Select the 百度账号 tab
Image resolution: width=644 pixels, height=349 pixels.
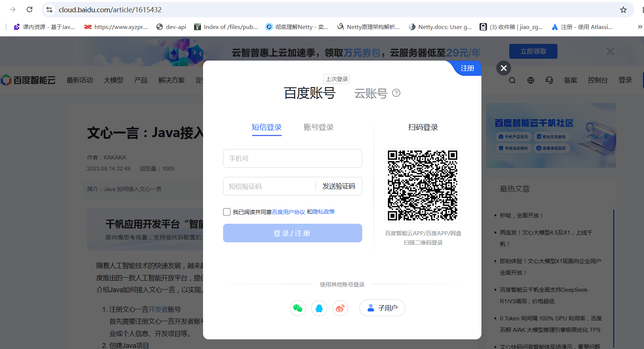[310, 93]
